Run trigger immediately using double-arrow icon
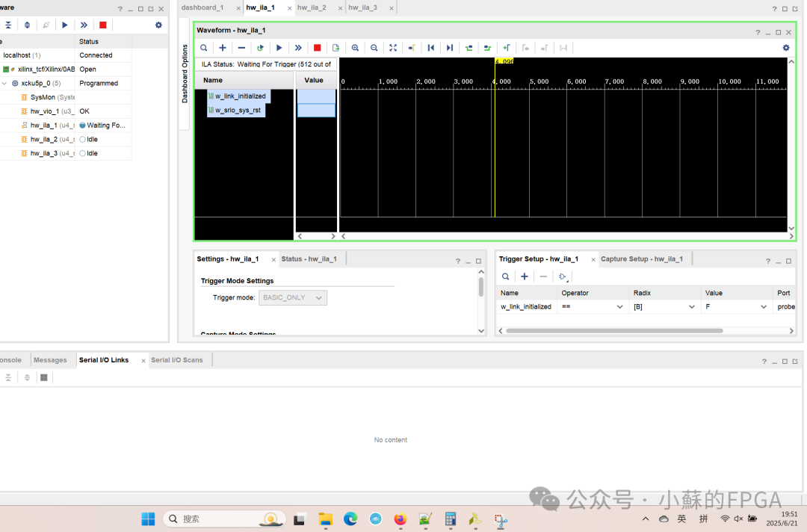807x532 pixels. pyautogui.click(x=297, y=47)
